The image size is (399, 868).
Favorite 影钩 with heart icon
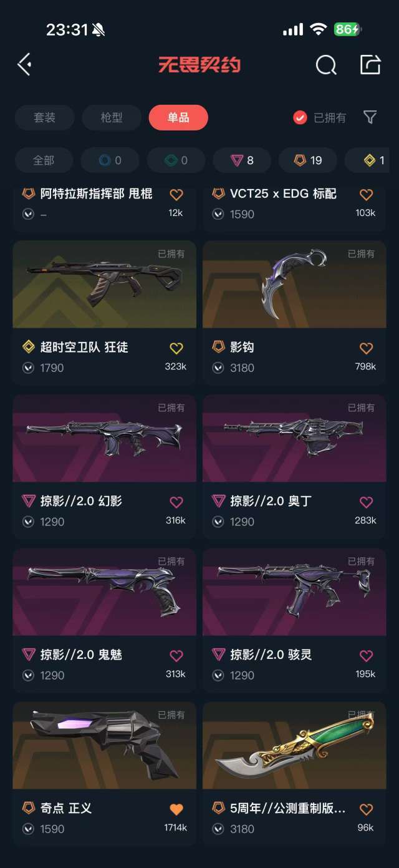pyautogui.click(x=366, y=348)
